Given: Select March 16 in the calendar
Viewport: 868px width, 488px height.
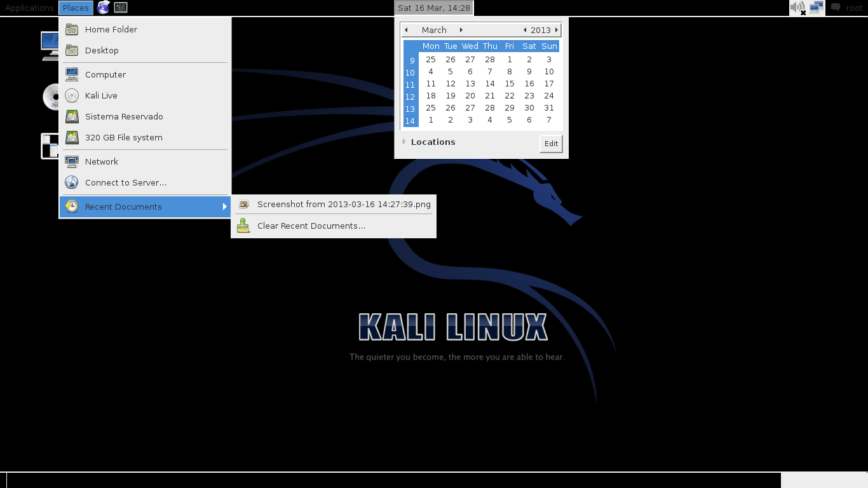Looking at the screenshot, I should click(x=529, y=83).
